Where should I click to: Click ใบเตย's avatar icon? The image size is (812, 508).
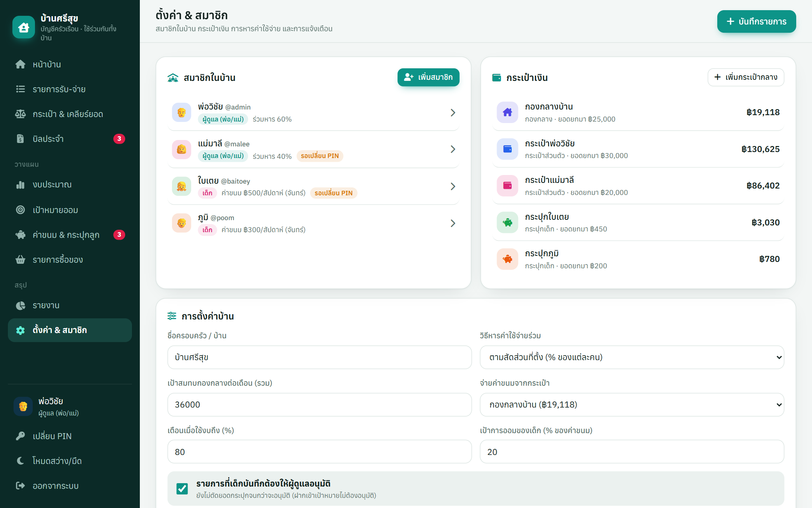182,187
